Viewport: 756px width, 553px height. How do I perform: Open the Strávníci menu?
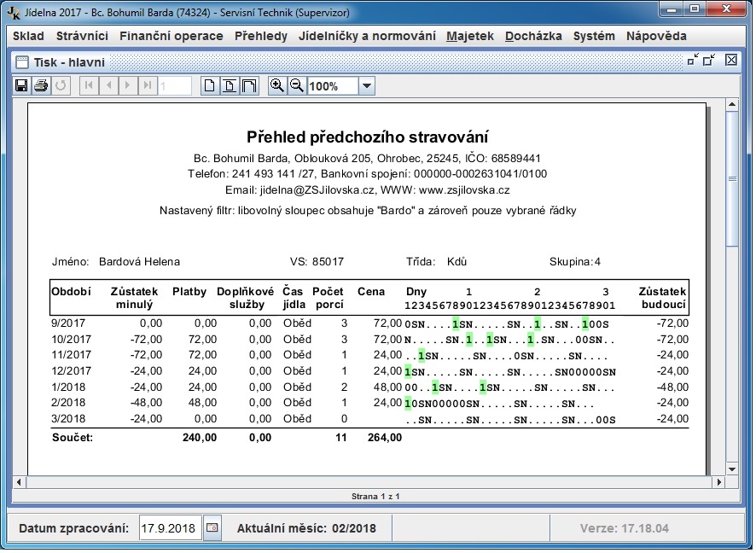point(82,37)
